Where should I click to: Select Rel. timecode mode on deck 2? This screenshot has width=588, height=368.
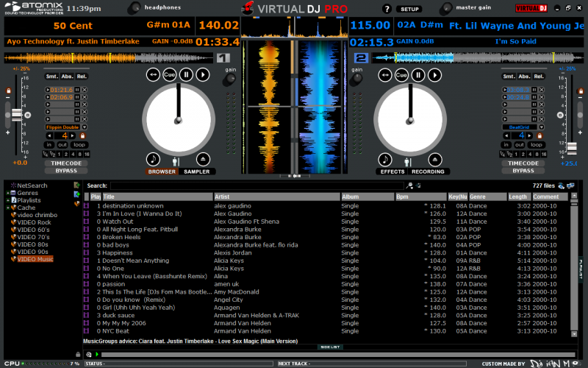coord(539,77)
